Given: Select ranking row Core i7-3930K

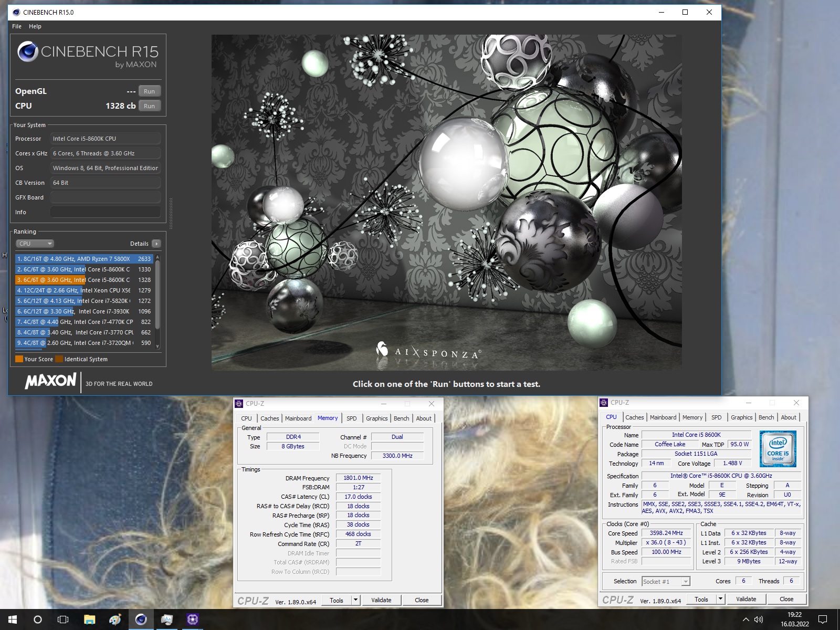Looking at the screenshot, I should [84, 311].
